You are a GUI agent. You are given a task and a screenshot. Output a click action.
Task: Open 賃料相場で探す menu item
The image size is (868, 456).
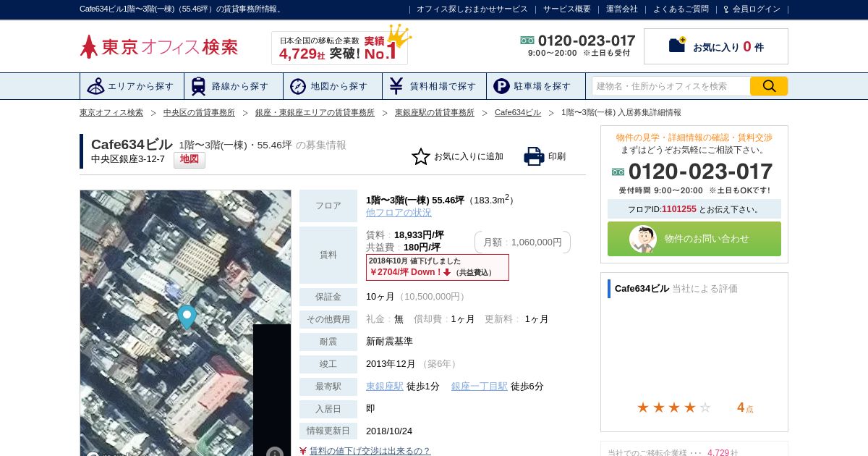(434, 86)
